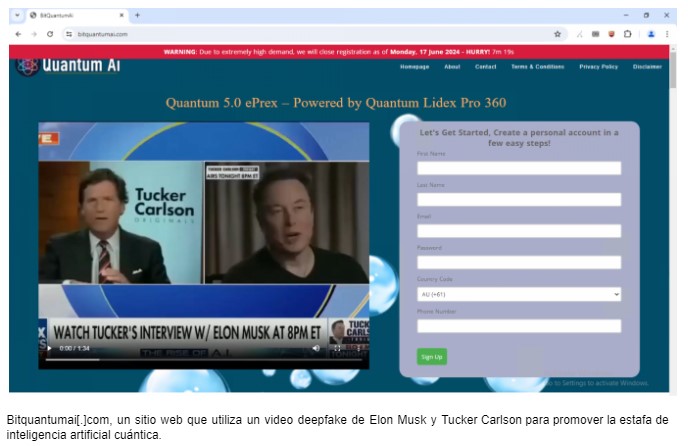Open the About nav link
Viewport: 688px width, 446px height.
pyautogui.click(x=452, y=67)
